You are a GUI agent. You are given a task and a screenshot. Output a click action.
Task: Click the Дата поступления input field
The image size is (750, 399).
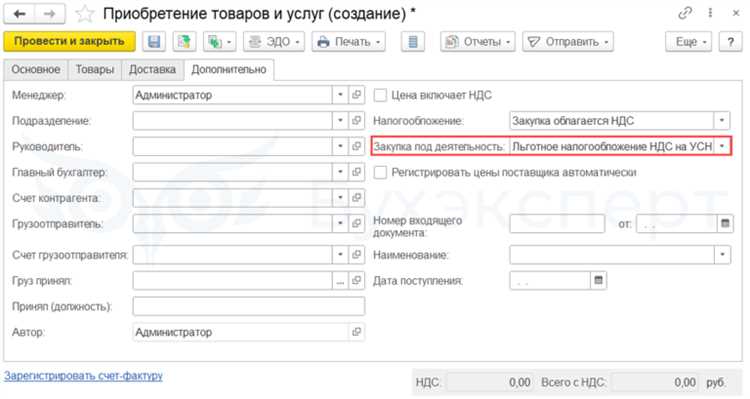550,280
